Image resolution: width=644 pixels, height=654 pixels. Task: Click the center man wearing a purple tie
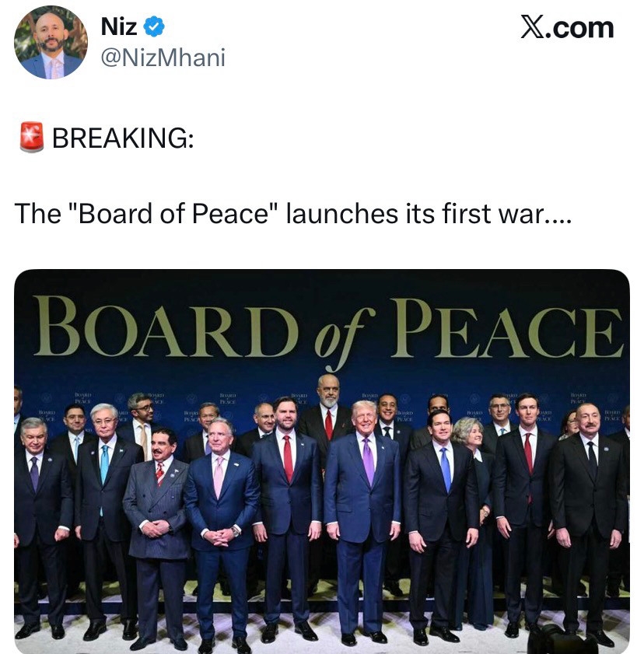click(364, 498)
